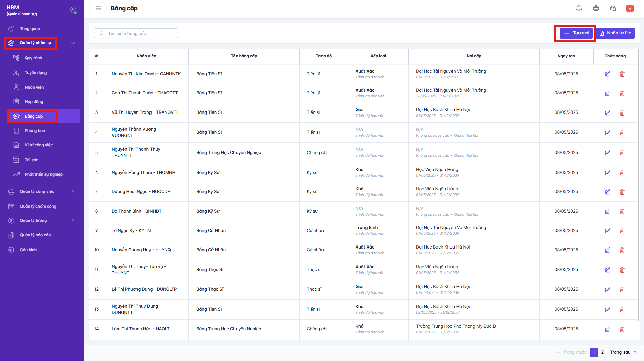The image size is (644, 361).
Task: Click the user profile icon in sidebar
Action: (73, 10)
